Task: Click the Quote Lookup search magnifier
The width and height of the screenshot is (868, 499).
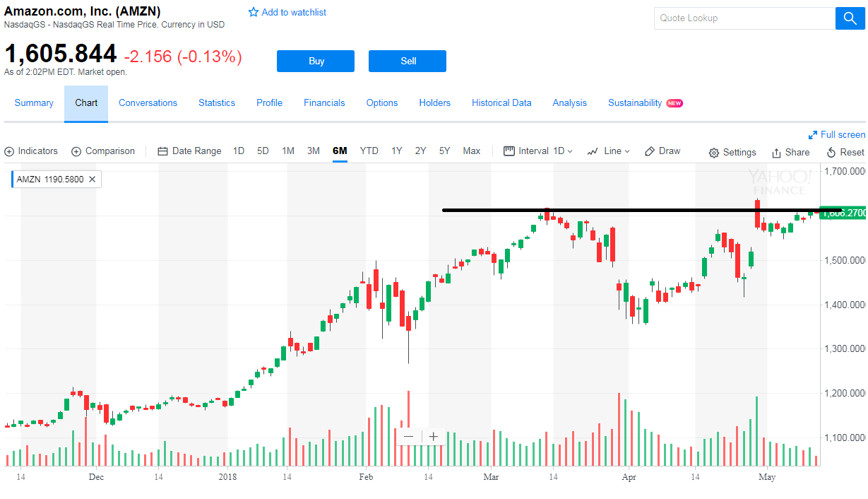Action: 849,18
